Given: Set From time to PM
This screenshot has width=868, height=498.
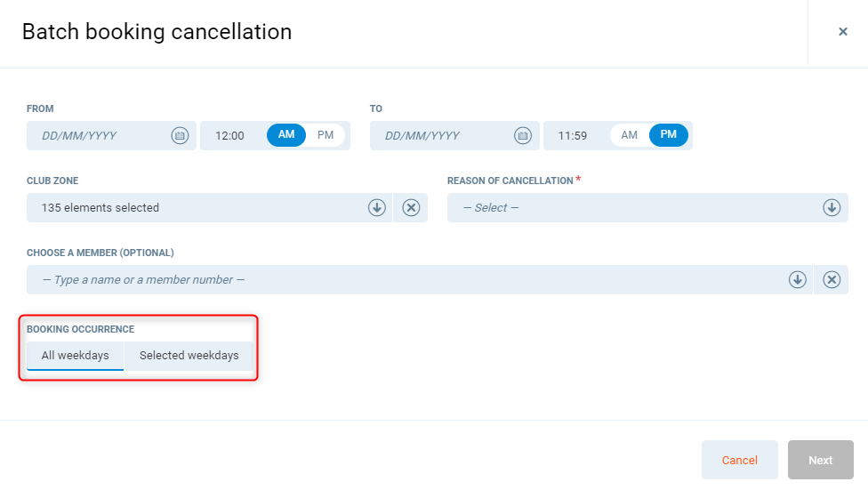Looking at the screenshot, I should click(325, 135).
